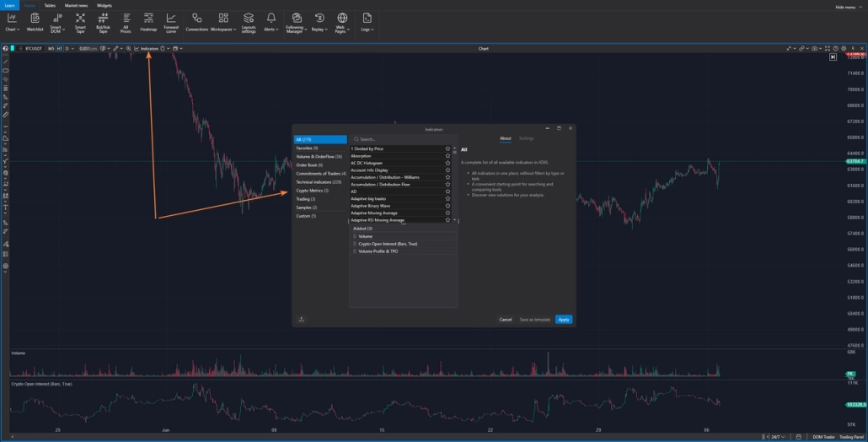Screen dimensions: 868x442
Task: Select the About tab in Indicators dialog
Action: pos(506,138)
